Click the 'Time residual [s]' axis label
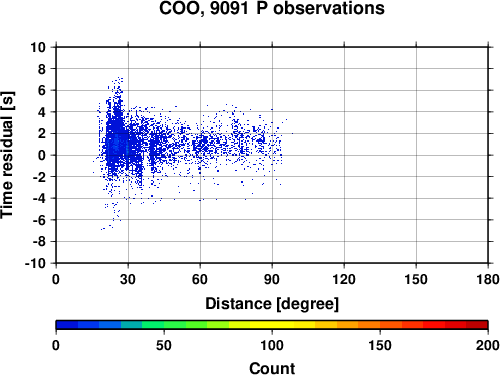The height and width of the screenshot is (375, 500). pos(7,155)
